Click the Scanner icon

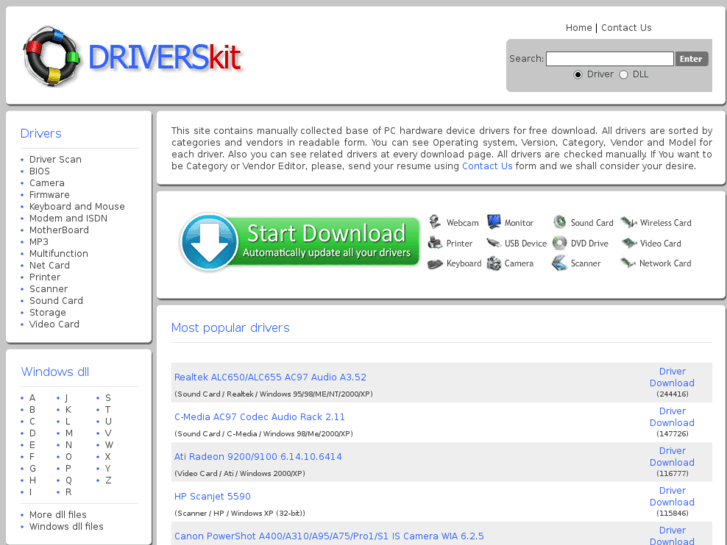(560, 263)
